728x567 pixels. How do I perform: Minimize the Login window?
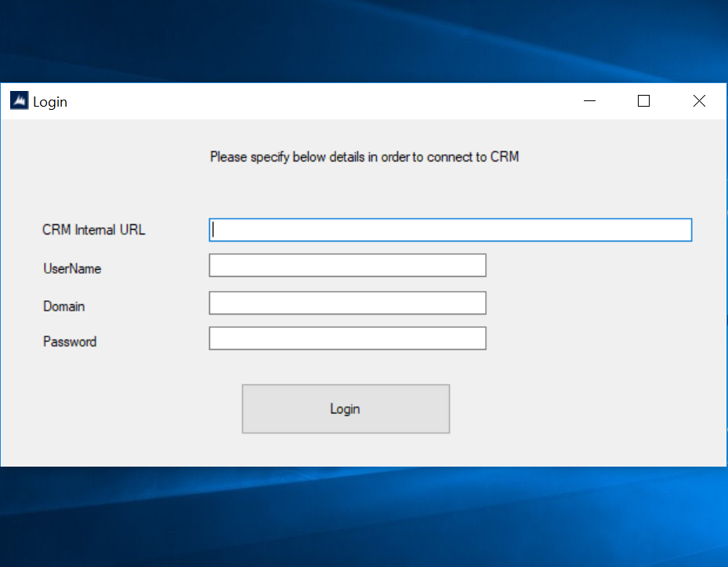(x=589, y=100)
